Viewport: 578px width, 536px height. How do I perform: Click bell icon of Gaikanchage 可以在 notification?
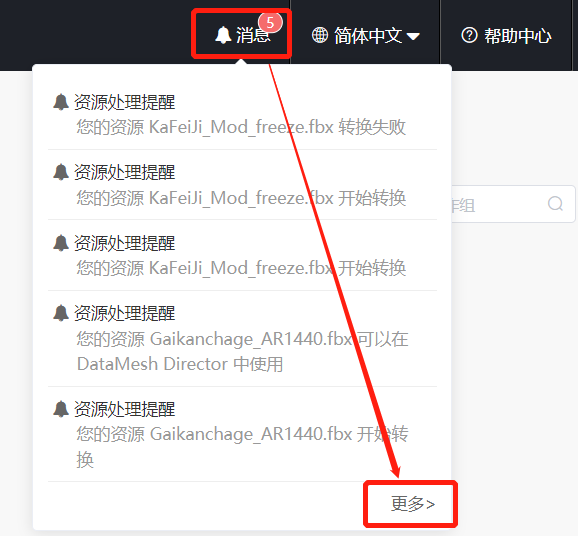point(61,313)
